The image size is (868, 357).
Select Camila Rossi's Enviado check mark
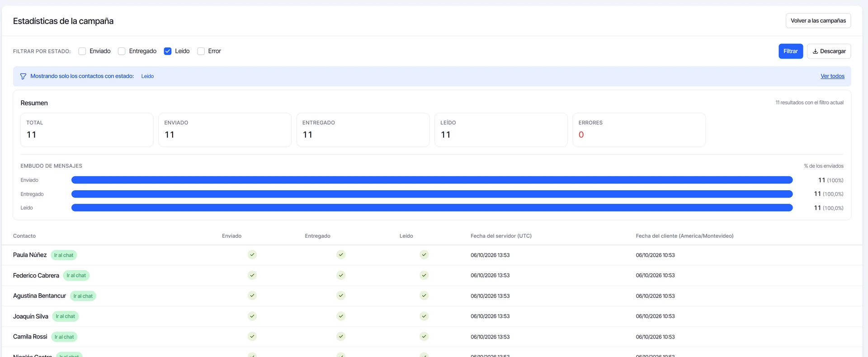(x=252, y=337)
